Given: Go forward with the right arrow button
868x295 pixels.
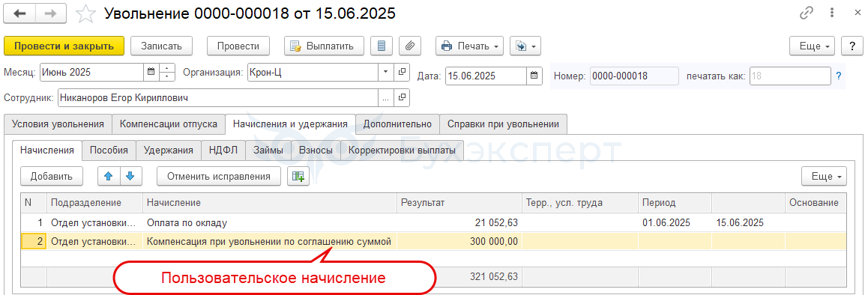Looking at the screenshot, I should [x=50, y=13].
